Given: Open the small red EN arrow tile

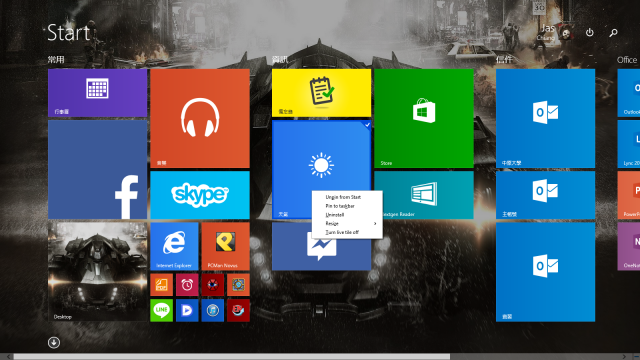Looking at the screenshot, I should pyautogui.click(x=238, y=310).
